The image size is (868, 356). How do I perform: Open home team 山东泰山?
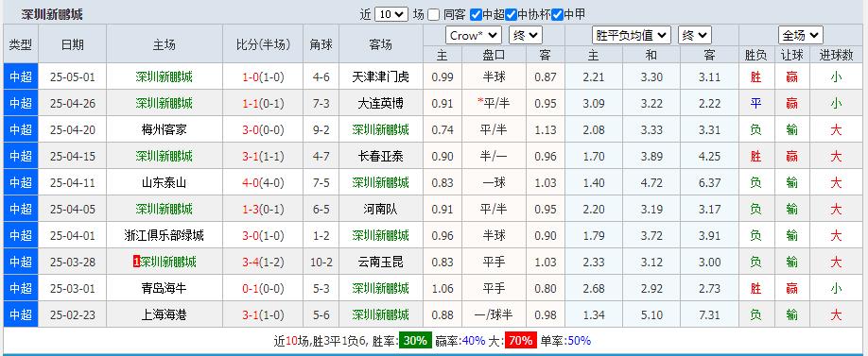pos(164,183)
